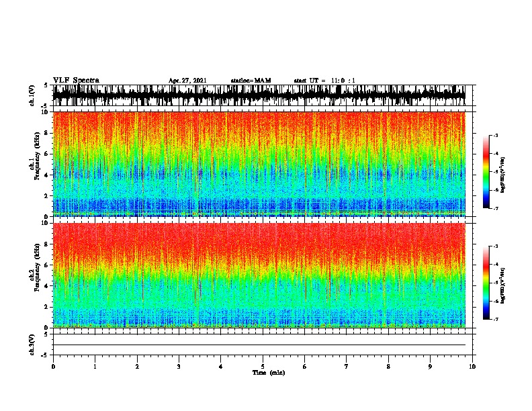This screenshot has width=532, height=411.
Task: Click the ch.1 color bar's log(PSD) unit label
Action: coord(502,175)
